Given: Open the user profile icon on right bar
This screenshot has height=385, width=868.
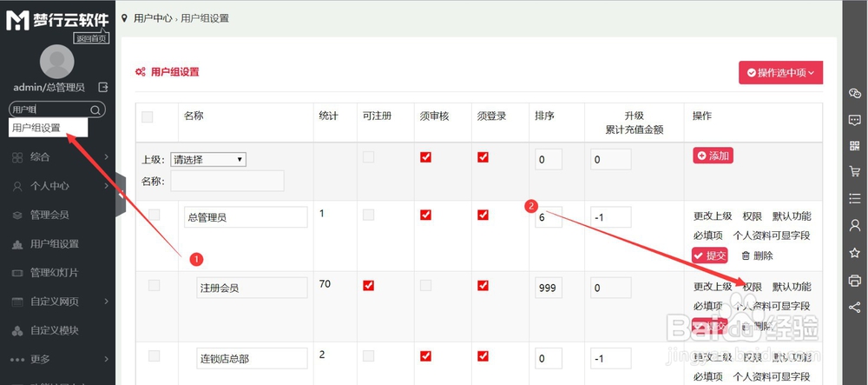Looking at the screenshot, I should (x=855, y=225).
